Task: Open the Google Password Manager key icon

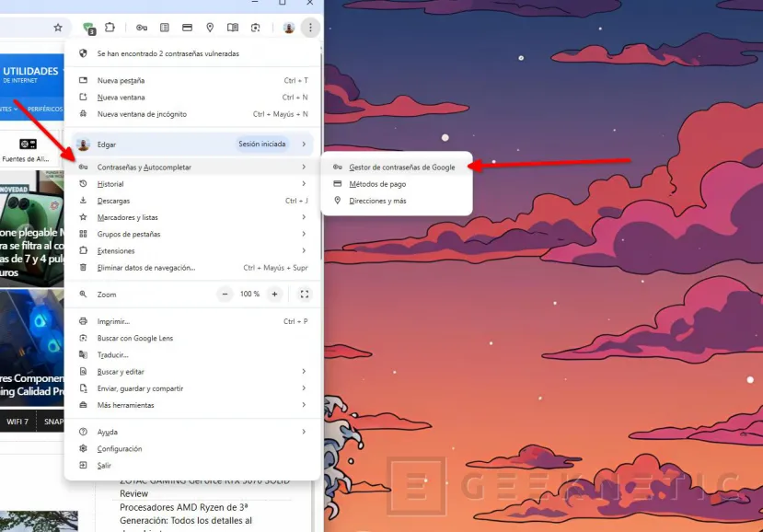Action: pyautogui.click(x=141, y=27)
